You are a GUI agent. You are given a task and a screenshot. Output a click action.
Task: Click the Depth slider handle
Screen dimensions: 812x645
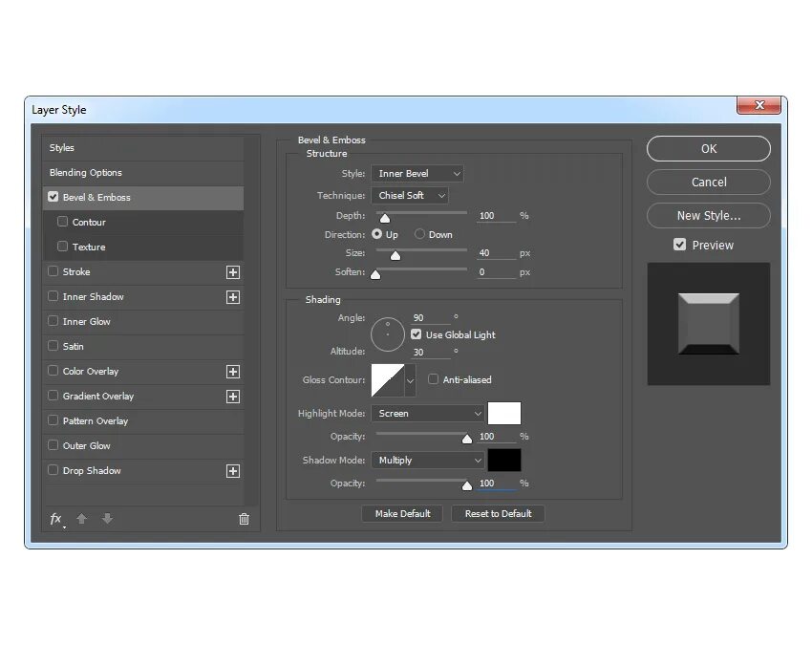pos(385,218)
